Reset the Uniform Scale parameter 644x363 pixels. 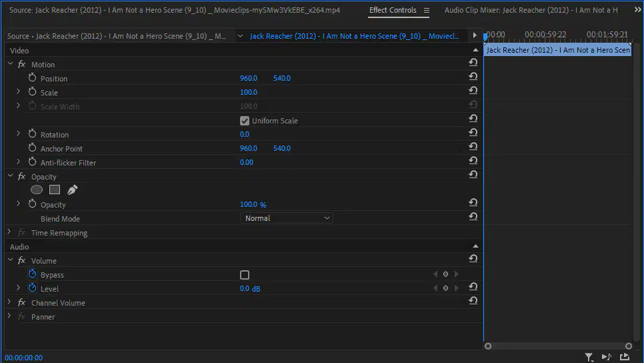(x=473, y=118)
